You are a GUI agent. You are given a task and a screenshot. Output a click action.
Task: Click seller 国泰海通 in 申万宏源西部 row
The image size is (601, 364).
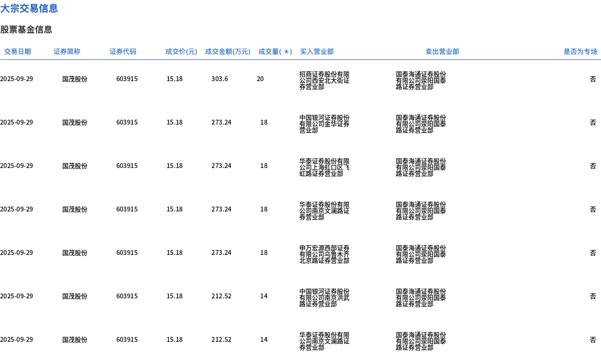tap(421, 254)
